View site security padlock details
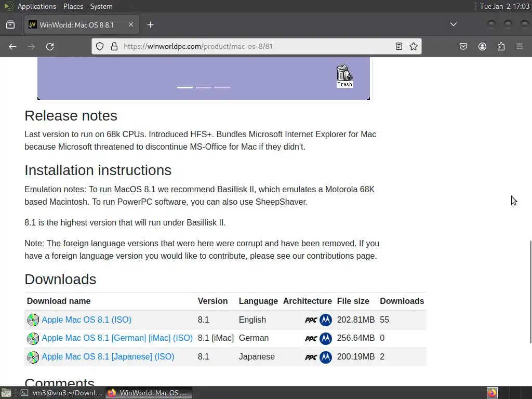Screen dimensions: 532x399 (114, 46)
